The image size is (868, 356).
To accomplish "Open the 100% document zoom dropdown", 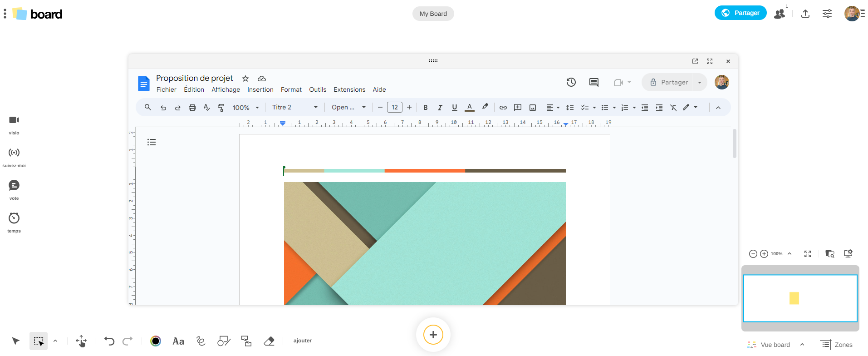I will coord(245,108).
